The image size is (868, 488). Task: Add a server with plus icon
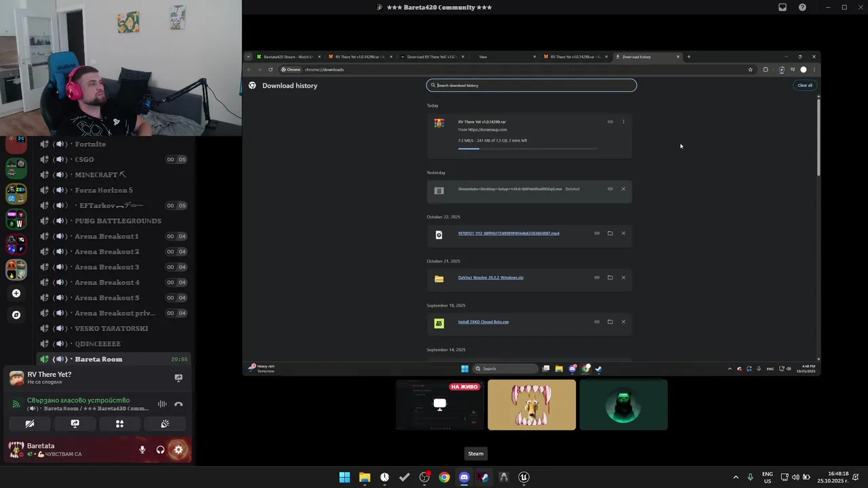[16, 293]
